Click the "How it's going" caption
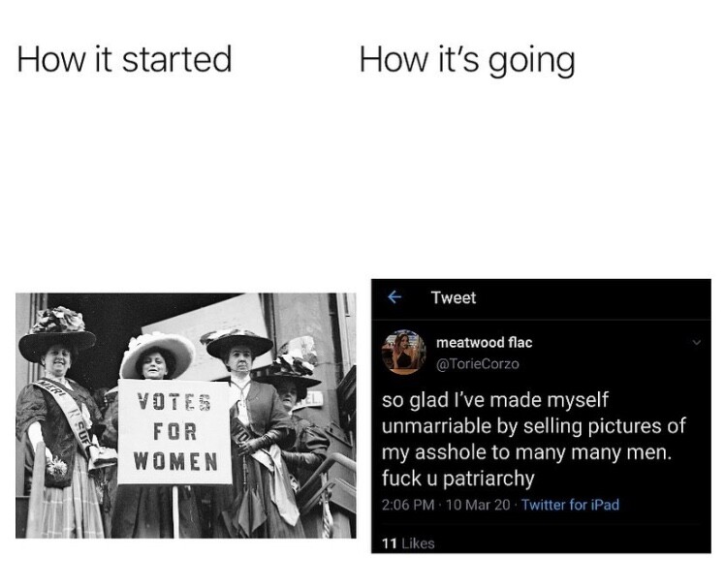Screen dimensions: 725x588 tap(466, 60)
